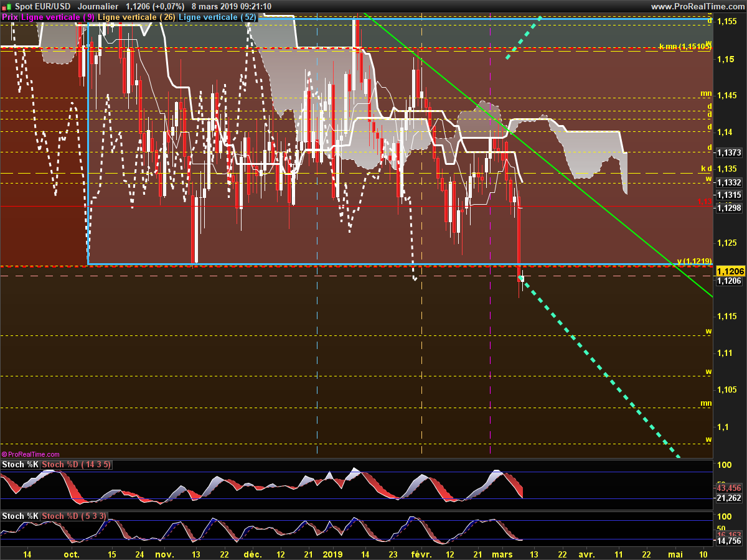Click the 43,456 value tag in stochastic panel
Viewport: 747px width, 560px height.
[x=728, y=488]
